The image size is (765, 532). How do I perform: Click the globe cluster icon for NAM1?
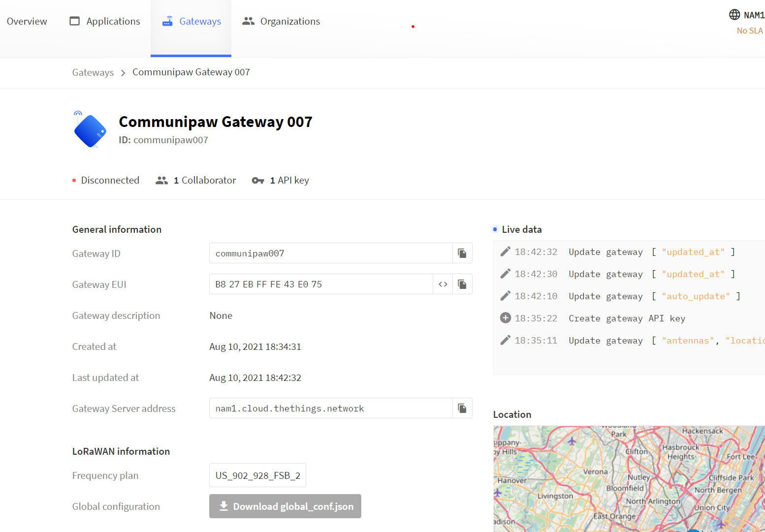click(x=734, y=15)
